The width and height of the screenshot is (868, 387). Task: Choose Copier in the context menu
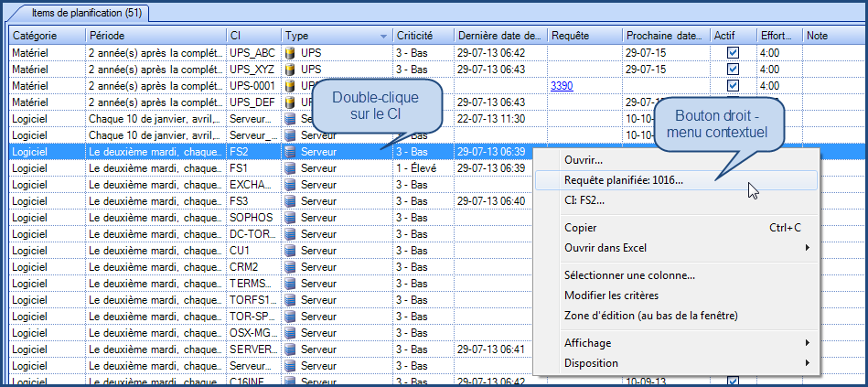(x=581, y=228)
